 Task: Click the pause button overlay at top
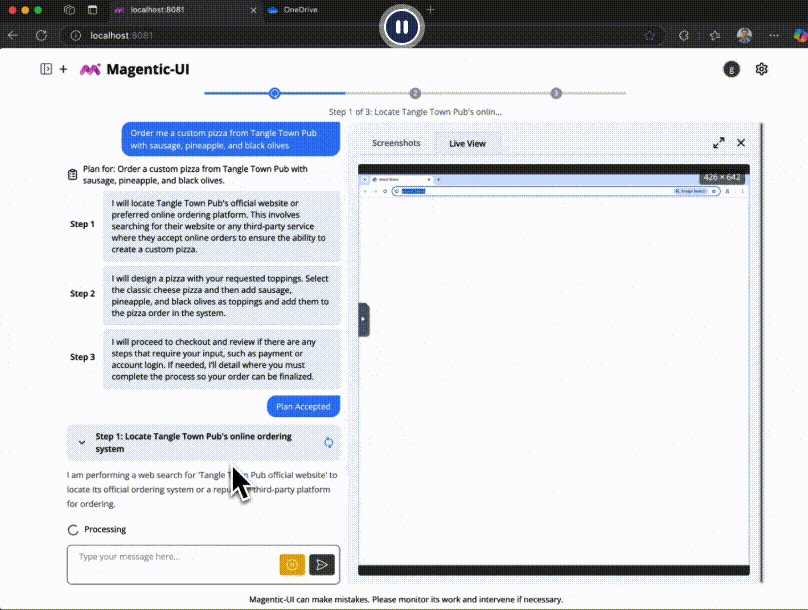402,27
